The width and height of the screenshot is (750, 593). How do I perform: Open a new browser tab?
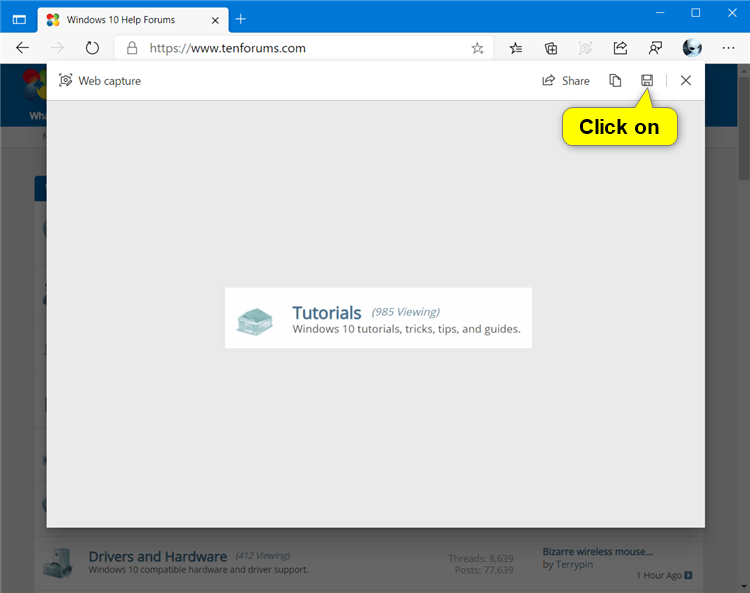241,19
